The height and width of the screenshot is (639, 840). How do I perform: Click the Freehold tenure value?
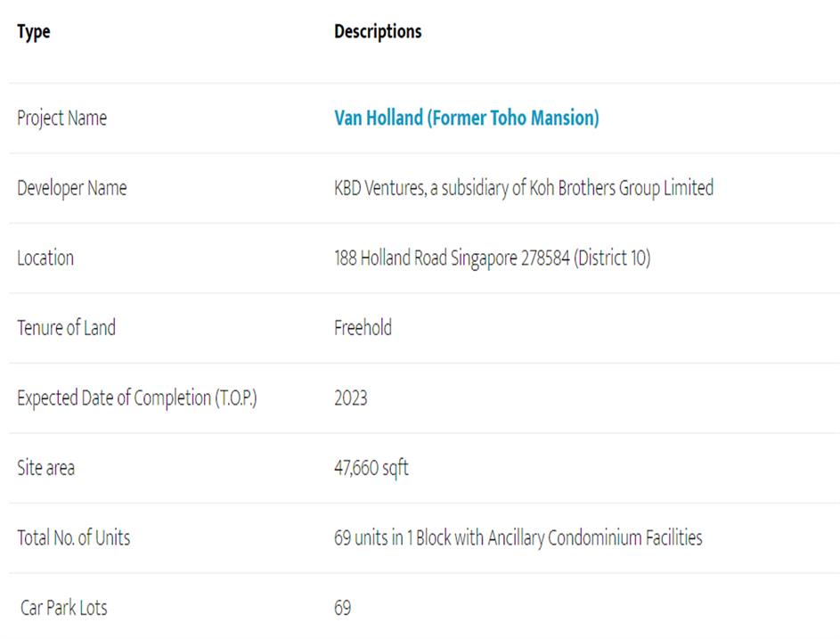pyautogui.click(x=363, y=328)
